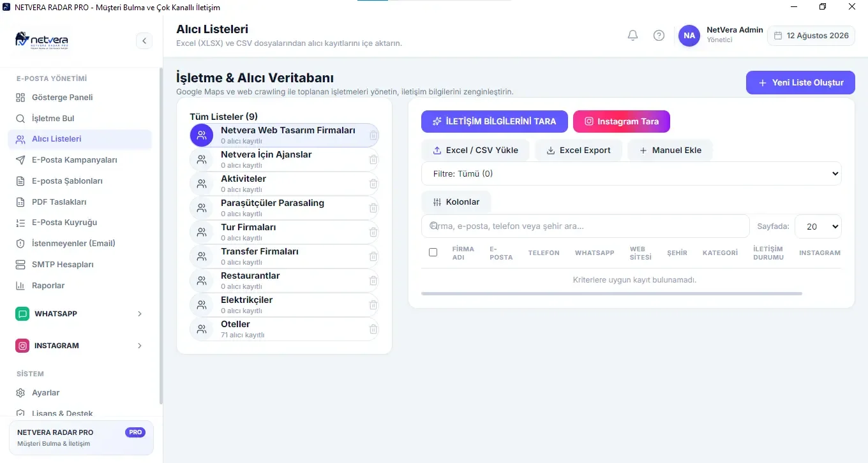This screenshot has width=868, height=463.
Task: Click the Netvera logo
Action: (41, 41)
